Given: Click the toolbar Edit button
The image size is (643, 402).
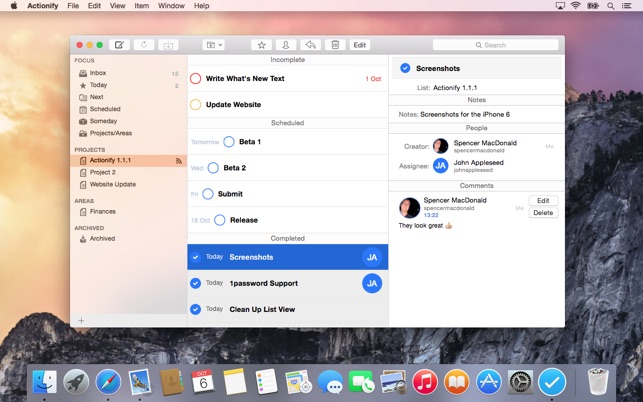Looking at the screenshot, I should tap(360, 45).
